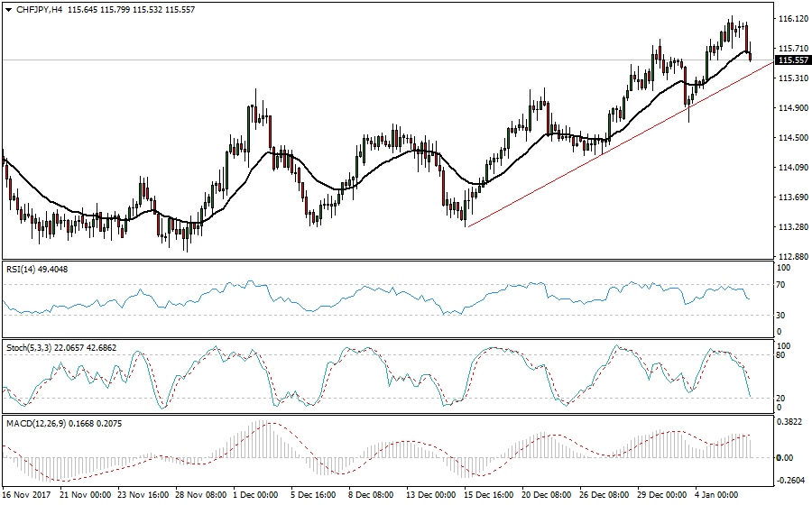Viewport: 812px width, 505px height.
Task: Click the 116.120 price scale value
Action: tap(793, 19)
